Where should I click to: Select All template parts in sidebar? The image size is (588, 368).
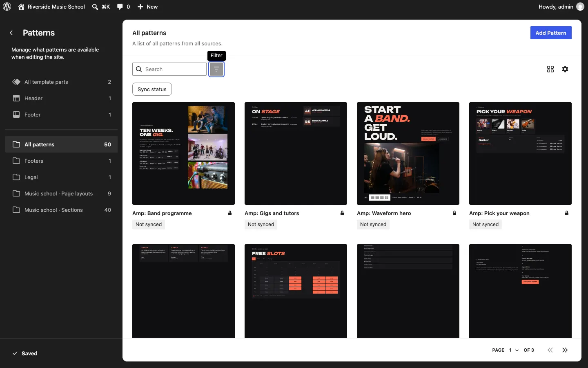pos(61,82)
